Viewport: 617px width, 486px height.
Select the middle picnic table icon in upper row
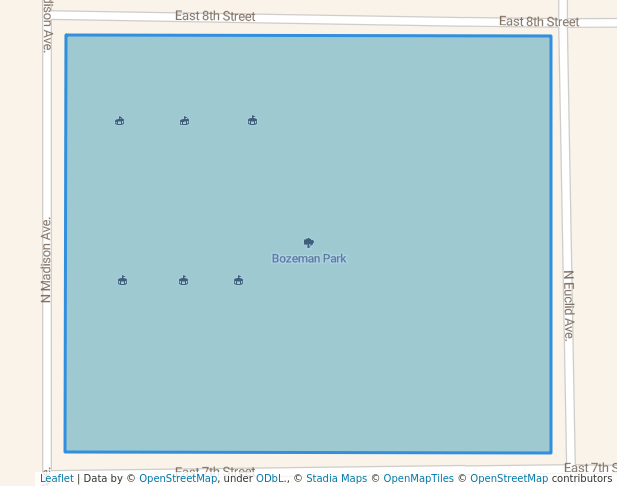click(x=185, y=121)
